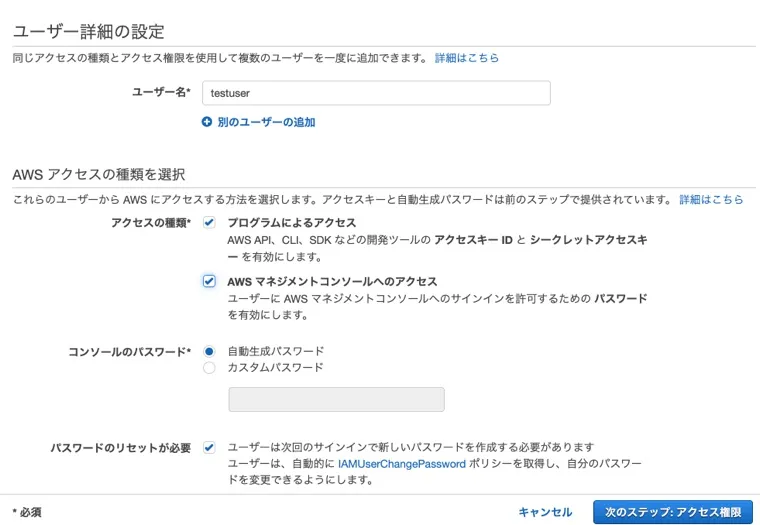
Task: Click the AWS マネジメントコンソールへのアクセス label text
Action: [332, 282]
